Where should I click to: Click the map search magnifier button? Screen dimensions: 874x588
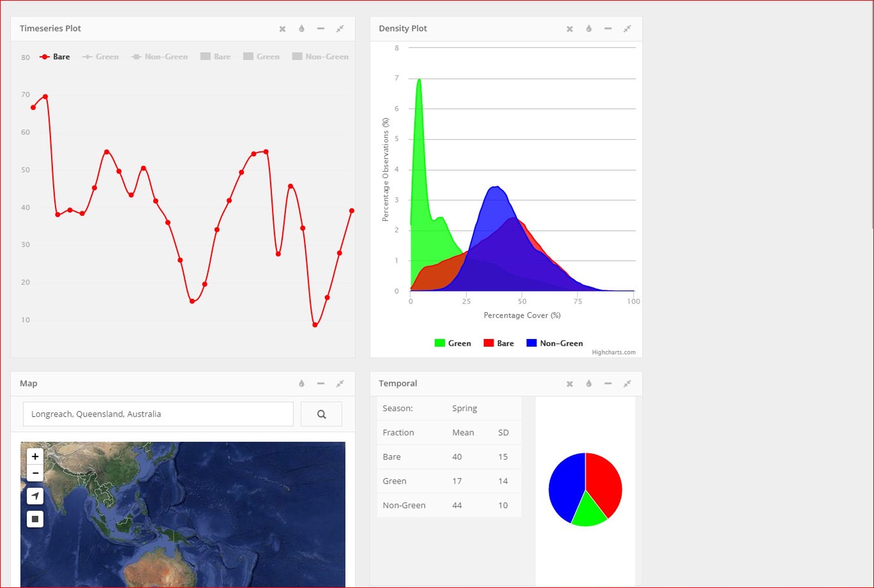(321, 414)
